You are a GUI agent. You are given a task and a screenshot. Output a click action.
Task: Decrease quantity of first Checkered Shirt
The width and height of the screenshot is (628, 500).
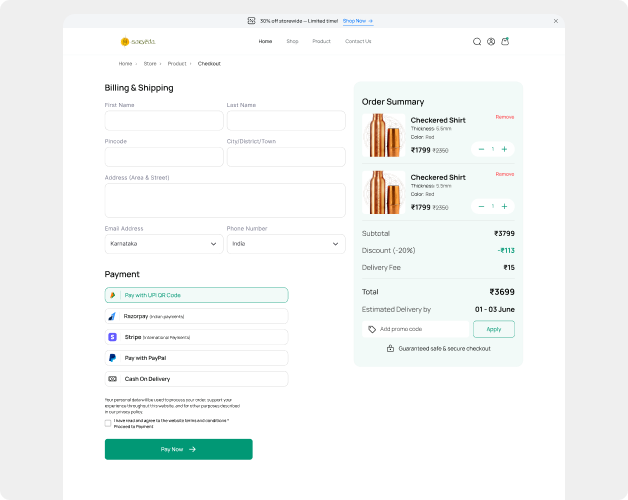click(481, 149)
